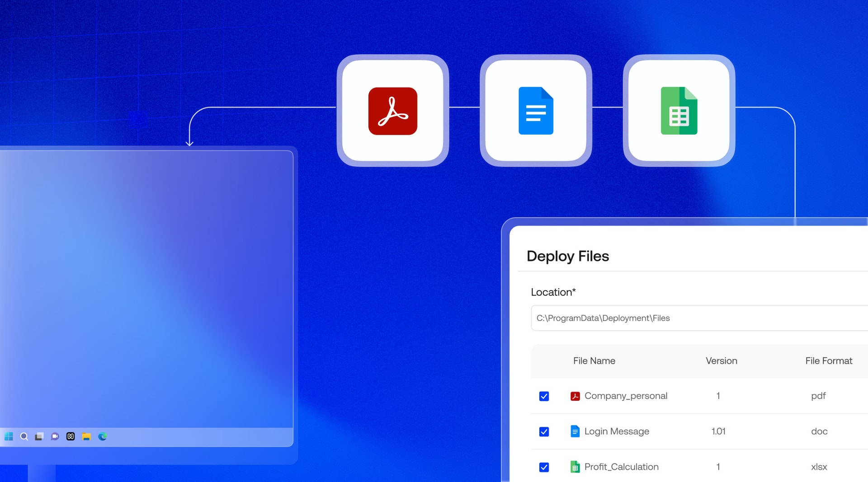This screenshot has height=482, width=868.
Task: Launch Microsoft Edge from taskbar
Action: pos(103,436)
